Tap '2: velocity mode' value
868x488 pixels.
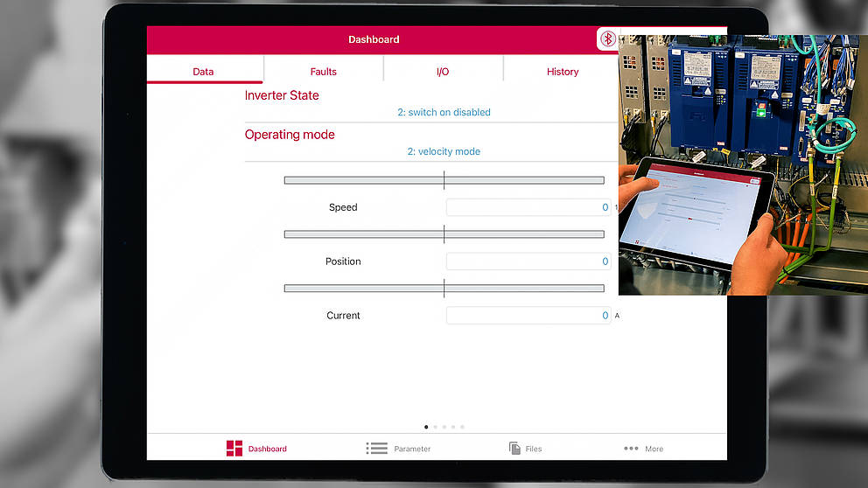(444, 151)
